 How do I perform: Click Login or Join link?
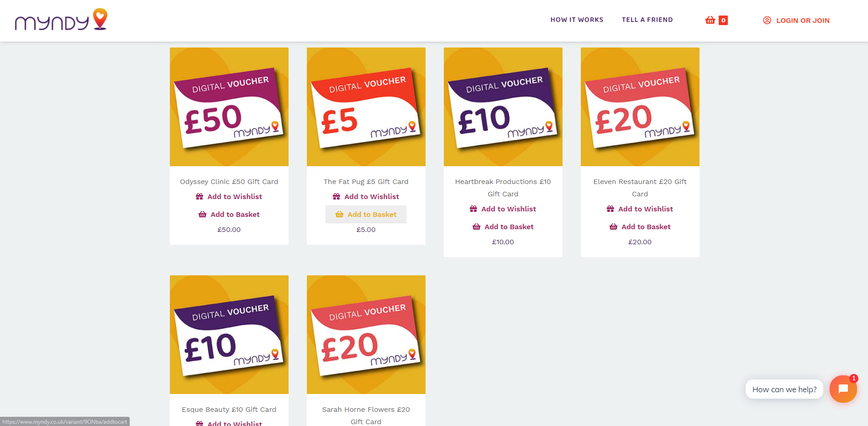point(803,21)
